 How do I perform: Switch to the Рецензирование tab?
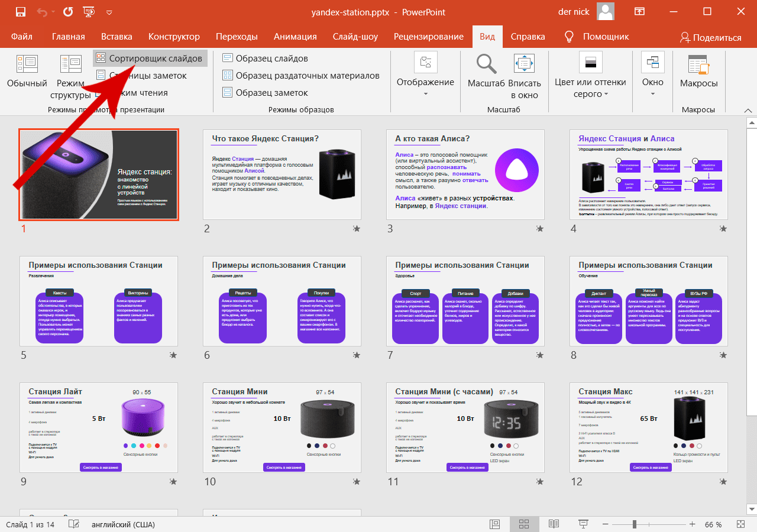pyautogui.click(x=429, y=37)
